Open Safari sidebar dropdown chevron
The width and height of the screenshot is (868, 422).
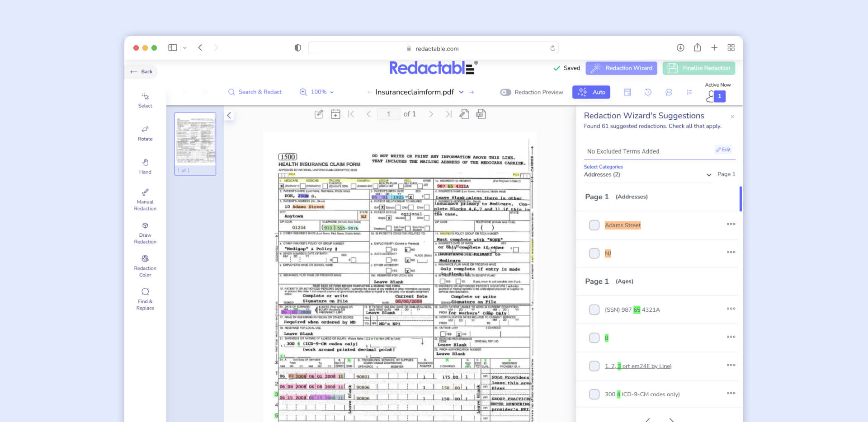pos(185,47)
